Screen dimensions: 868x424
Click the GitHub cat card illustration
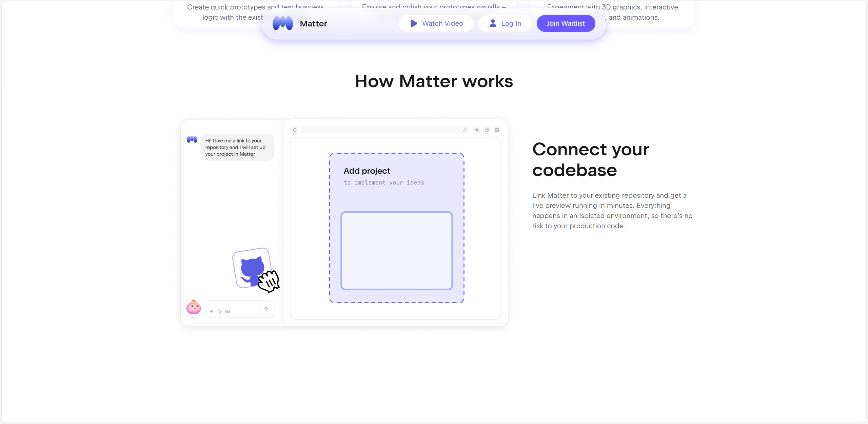pos(253,268)
